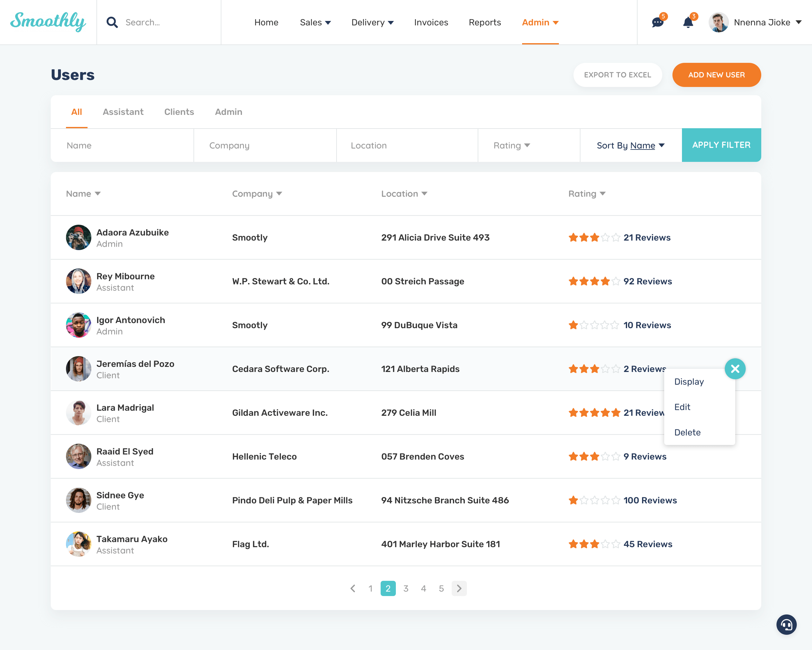Viewport: 812px width, 650px height.
Task: Expand the Delivery menu
Action: pos(372,23)
